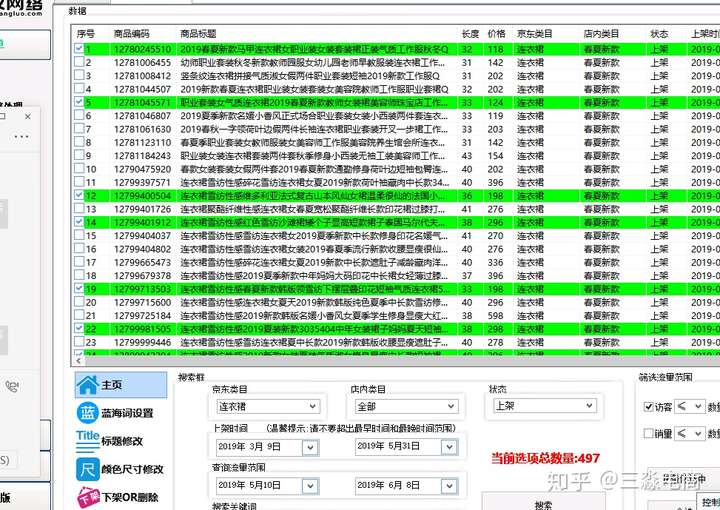Open 蓝海词设置 blue circle icon

tap(88, 413)
